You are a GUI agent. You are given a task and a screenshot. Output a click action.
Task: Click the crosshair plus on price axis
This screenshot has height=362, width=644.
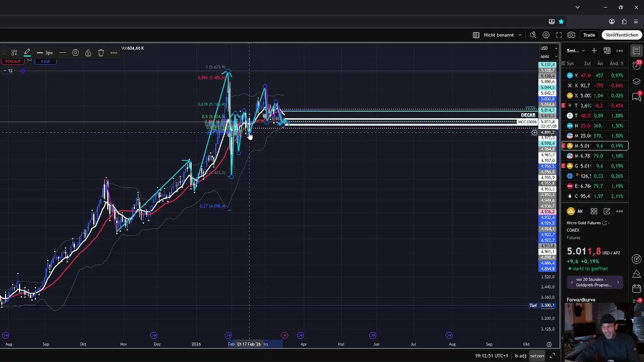534,133
